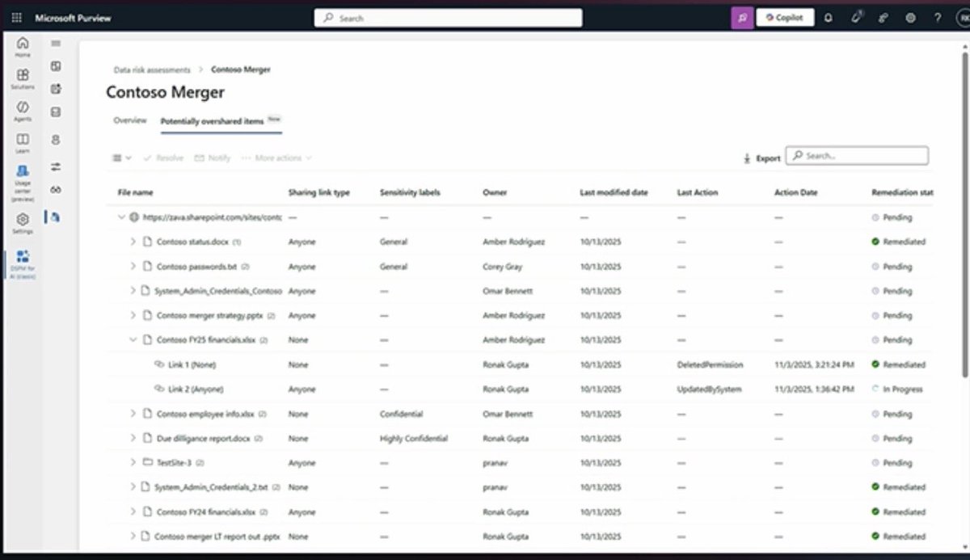Image resolution: width=970 pixels, height=560 pixels.
Task: Click the purple search-people icon in header
Action: click(742, 18)
